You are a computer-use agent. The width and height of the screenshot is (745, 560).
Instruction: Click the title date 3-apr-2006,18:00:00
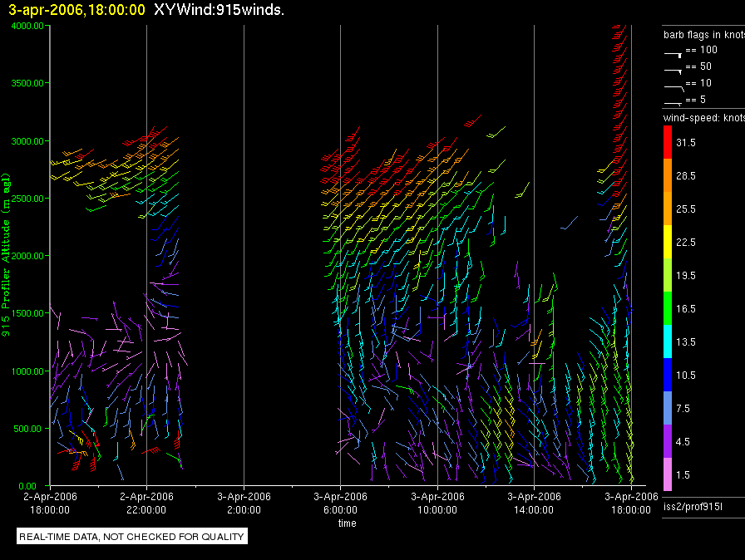coord(77,10)
